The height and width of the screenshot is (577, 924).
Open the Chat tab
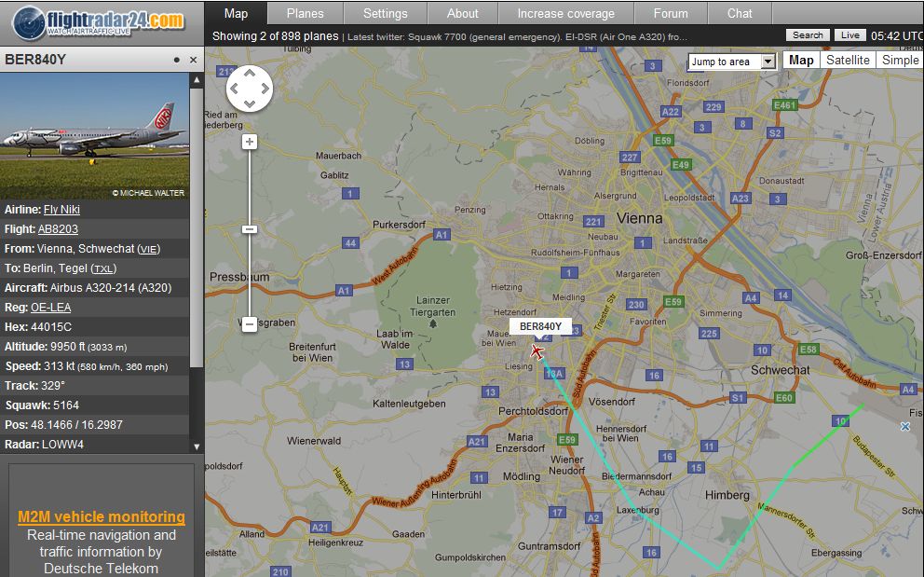coord(740,13)
